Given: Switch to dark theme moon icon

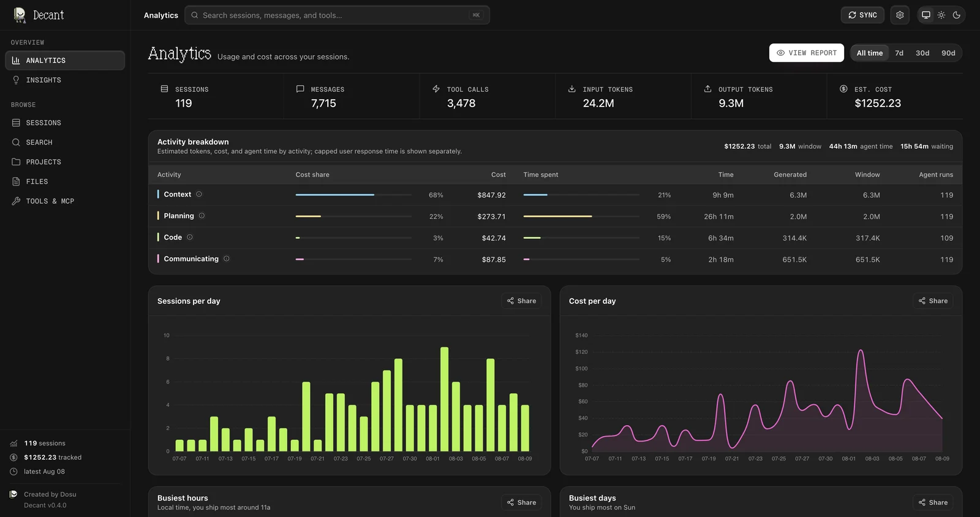Looking at the screenshot, I should coord(957,15).
